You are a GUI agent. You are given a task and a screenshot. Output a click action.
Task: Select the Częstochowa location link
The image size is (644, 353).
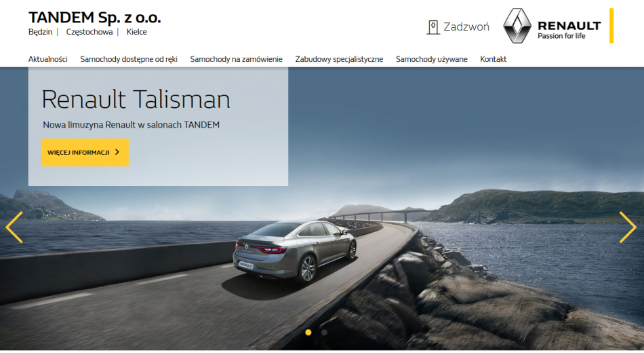coord(89,32)
